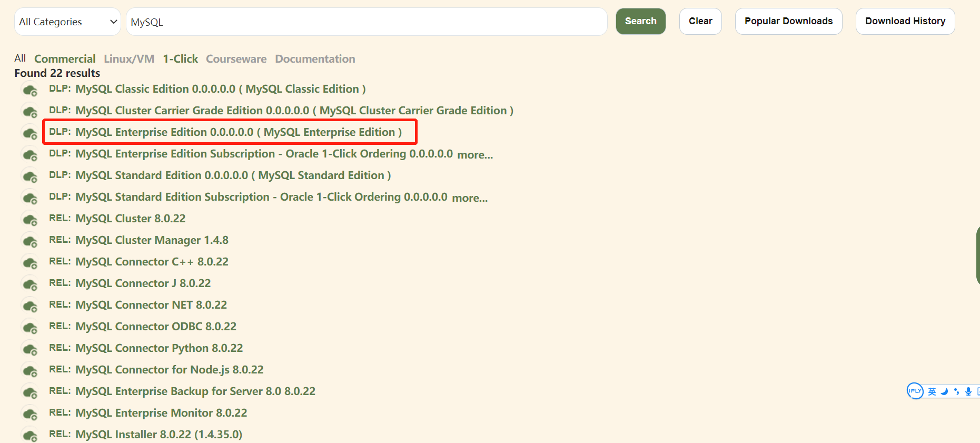Click cloud icon beside MySQL Connector C++ 8.0.22

[30, 262]
